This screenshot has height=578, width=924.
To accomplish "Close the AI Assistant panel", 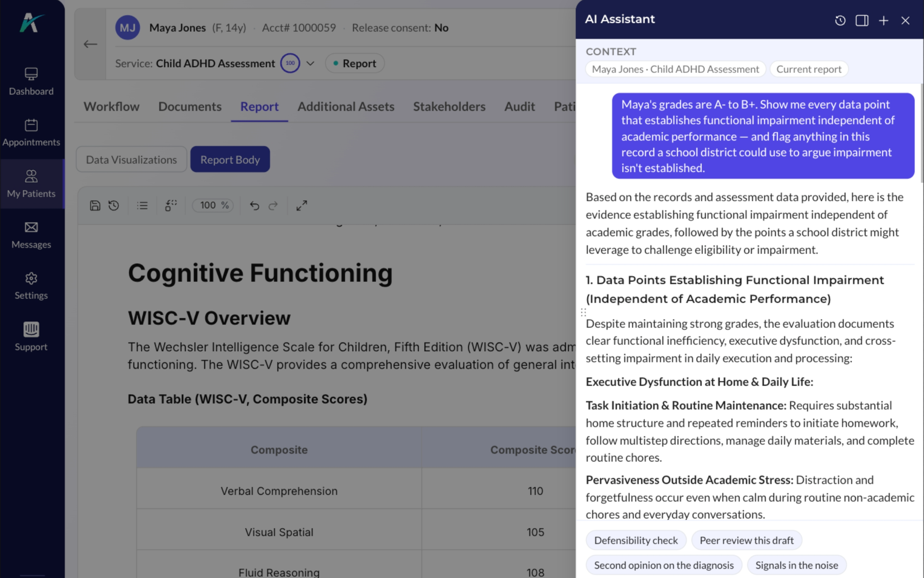I will (906, 20).
